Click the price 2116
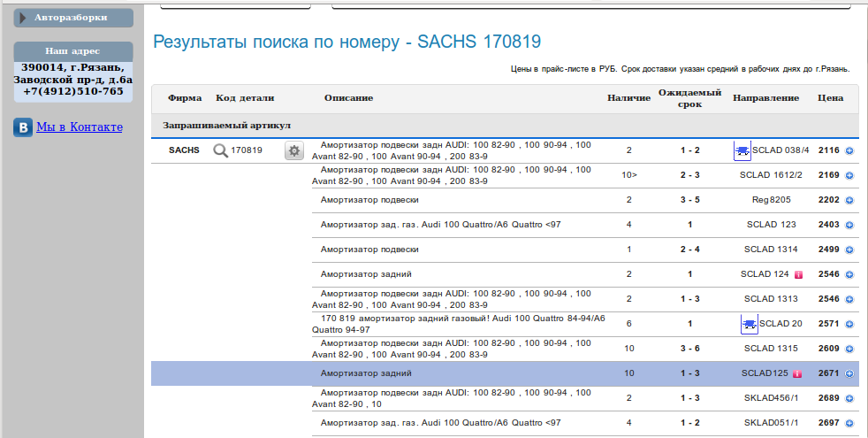This screenshot has height=438, width=868. click(x=829, y=150)
